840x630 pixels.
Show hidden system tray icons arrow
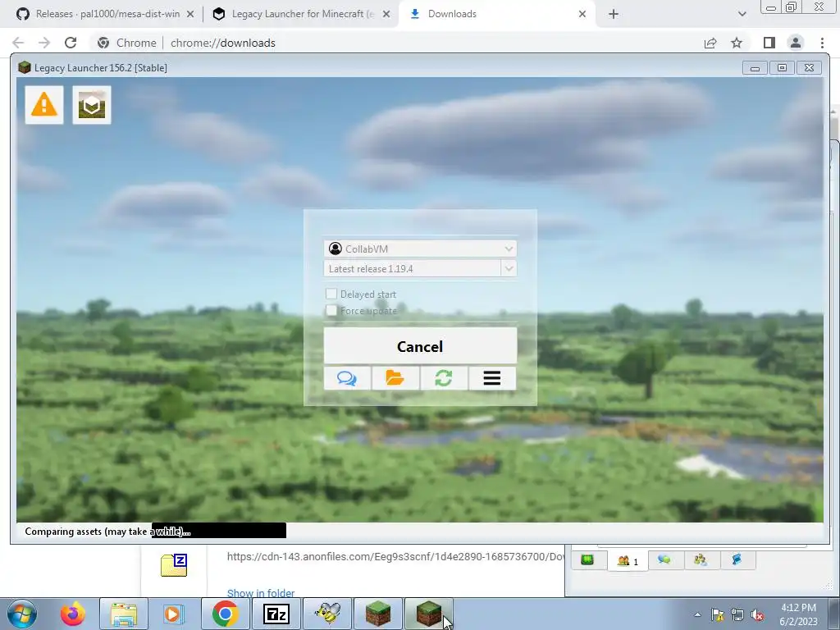(697, 614)
